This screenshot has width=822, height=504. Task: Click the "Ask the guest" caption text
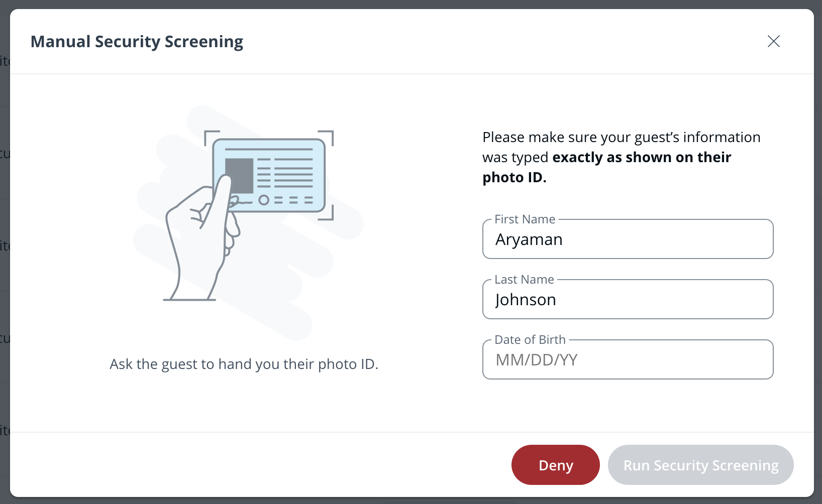(x=244, y=364)
